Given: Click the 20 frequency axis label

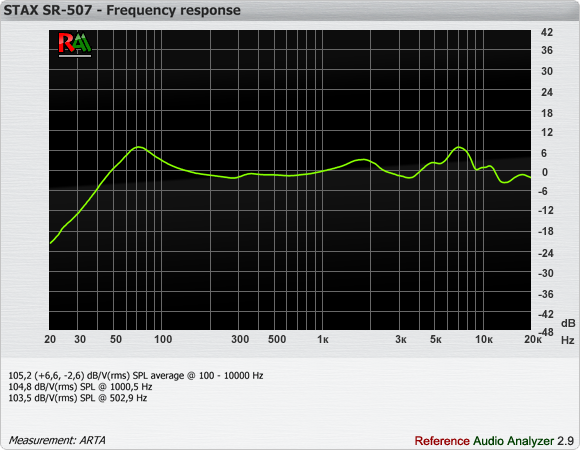Looking at the screenshot, I should pyautogui.click(x=50, y=339).
